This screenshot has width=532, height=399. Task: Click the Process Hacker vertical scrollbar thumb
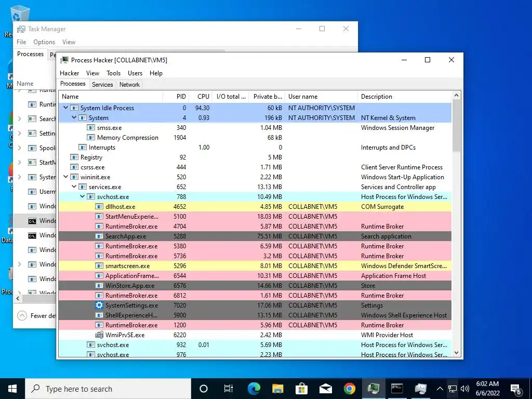pos(456,126)
